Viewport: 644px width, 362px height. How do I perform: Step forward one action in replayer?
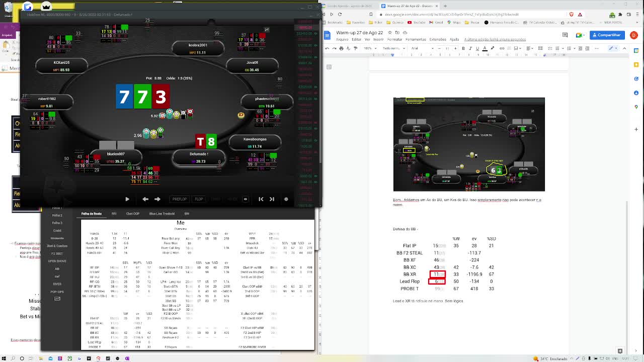pos(157,199)
